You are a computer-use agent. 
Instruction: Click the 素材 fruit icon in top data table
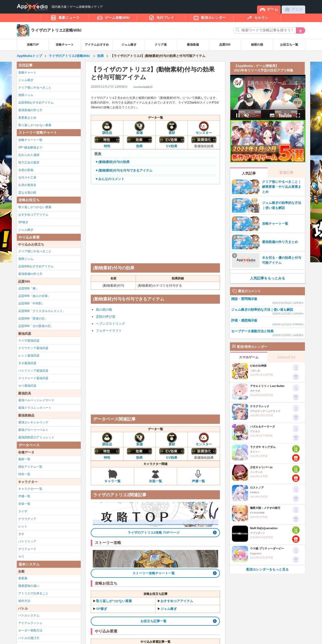click(x=172, y=126)
